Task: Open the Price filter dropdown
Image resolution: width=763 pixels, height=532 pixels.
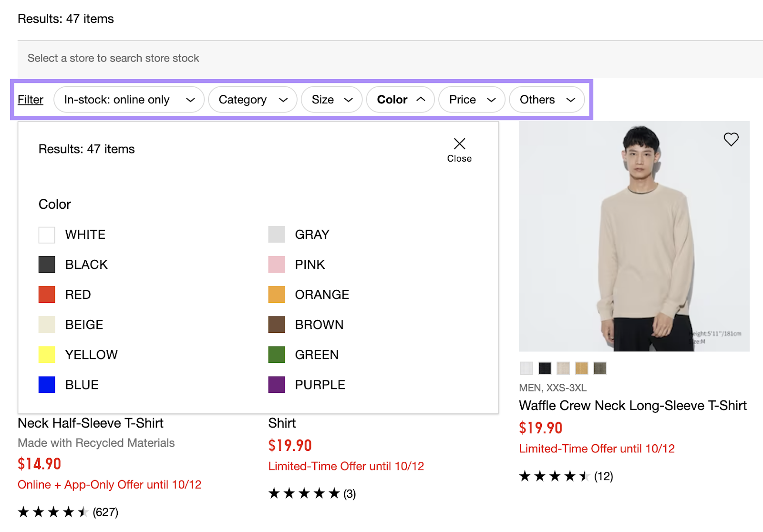Action: pyautogui.click(x=471, y=100)
